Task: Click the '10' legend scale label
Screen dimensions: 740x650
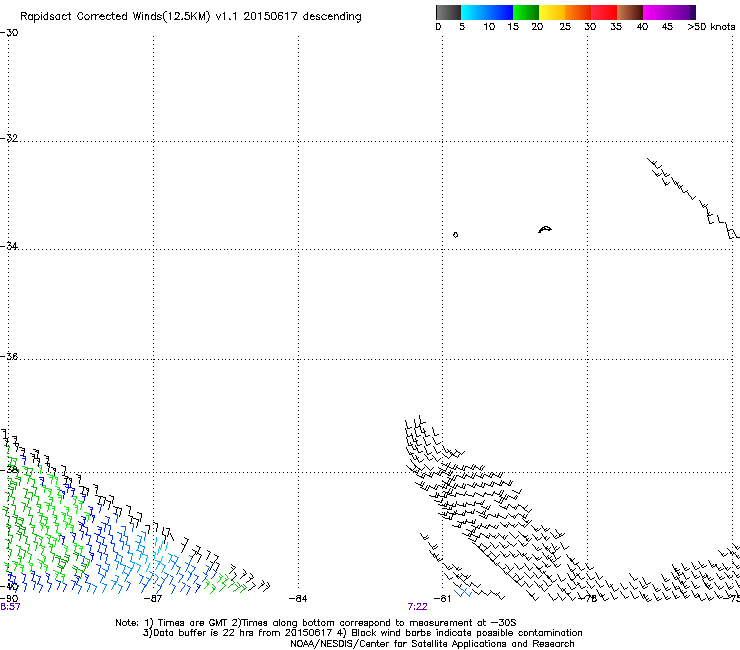Action: (x=489, y=27)
